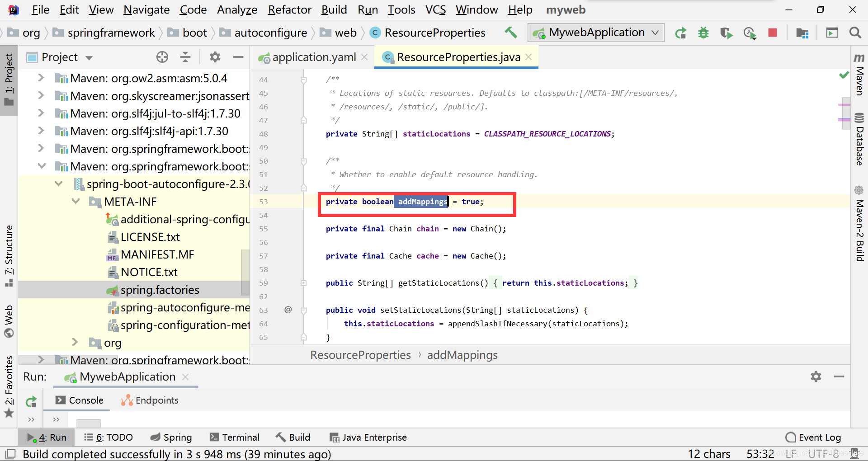The height and width of the screenshot is (461, 868).
Task: Open the Maven tool window
Action: pyautogui.click(x=859, y=75)
